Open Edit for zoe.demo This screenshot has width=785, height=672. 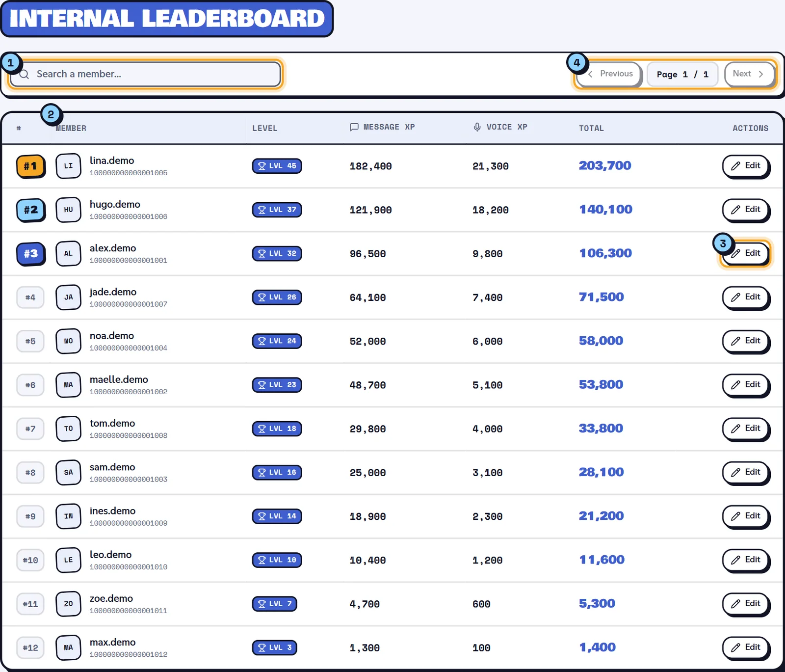[x=745, y=604]
